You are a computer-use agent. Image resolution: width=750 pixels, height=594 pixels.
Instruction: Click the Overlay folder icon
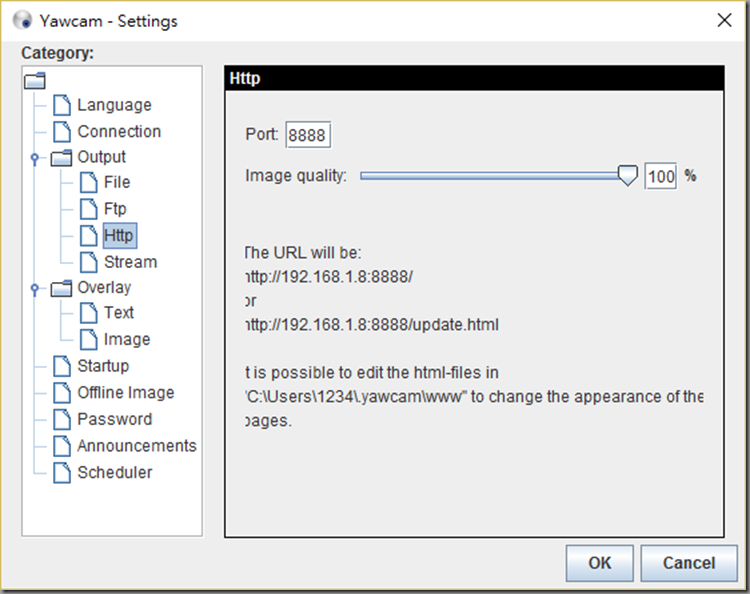pyautogui.click(x=61, y=288)
